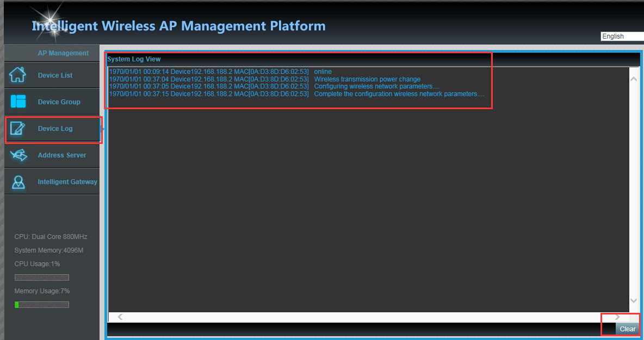Click the Address Server icon
644x340 pixels.
tap(18, 155)
